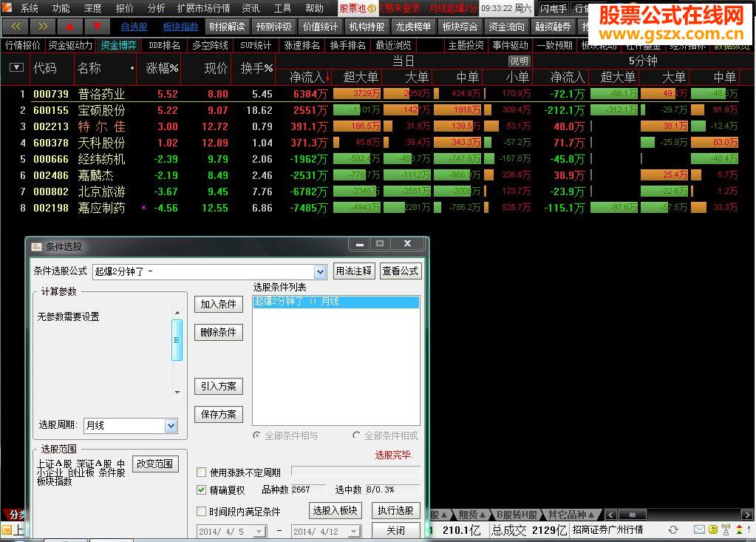756x542 pixels.
Task: Click the 条件选股 dialog title icon
Action: click(36, 247)
